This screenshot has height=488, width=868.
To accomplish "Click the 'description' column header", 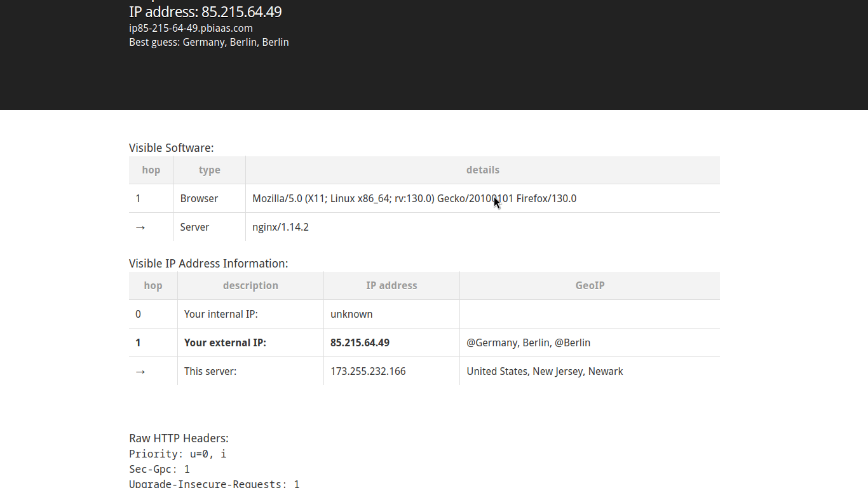I will 250,285.
